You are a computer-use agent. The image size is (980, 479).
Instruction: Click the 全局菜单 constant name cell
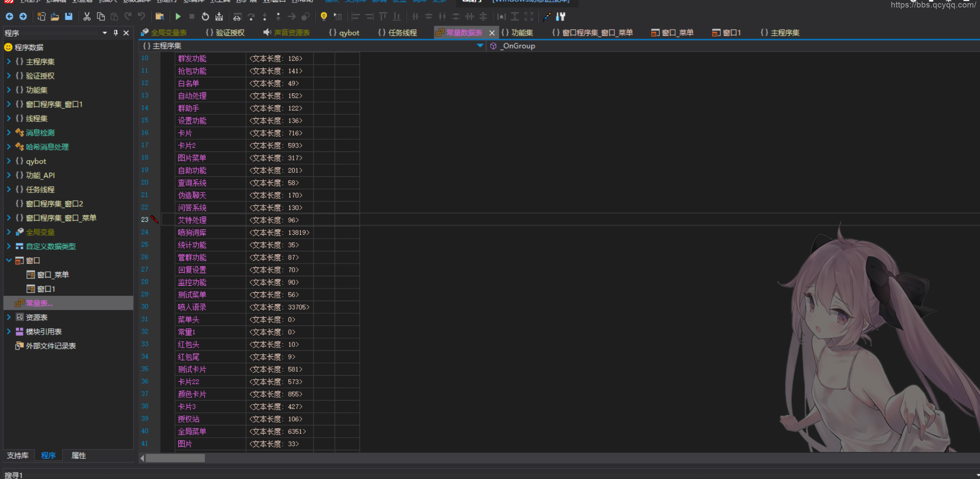pyautogui.click(x=210, y=432)
